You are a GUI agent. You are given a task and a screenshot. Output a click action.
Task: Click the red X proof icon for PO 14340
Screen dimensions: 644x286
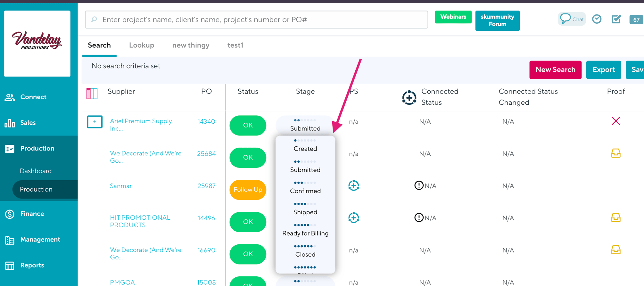(616, 121)
